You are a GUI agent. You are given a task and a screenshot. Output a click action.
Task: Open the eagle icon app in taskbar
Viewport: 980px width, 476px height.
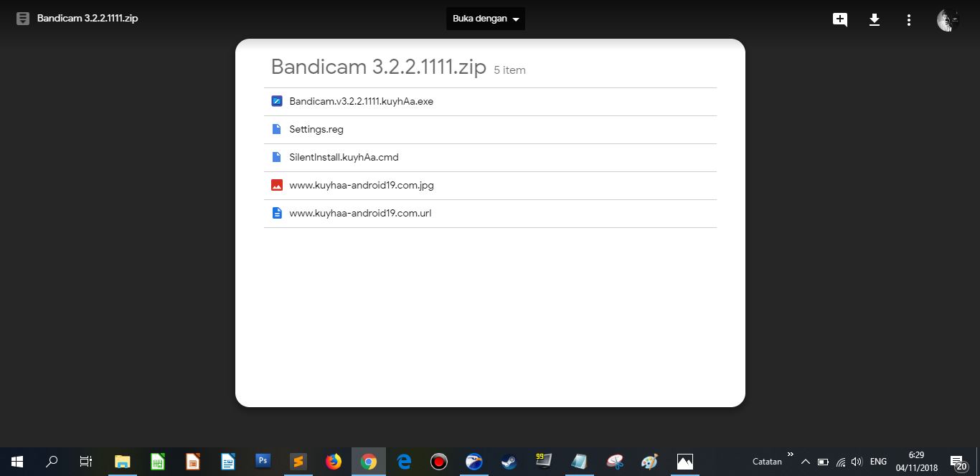[x=474, y=462]
